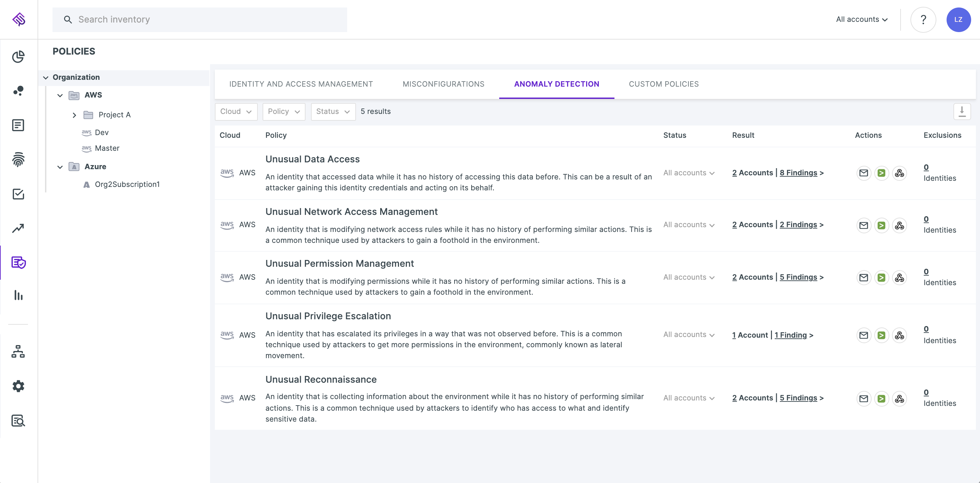Image resolution: width=980 pixels, height=483 pixels.
Task: Click the email alert icon for Unusual Data Access
Action: tap(864, 173)
